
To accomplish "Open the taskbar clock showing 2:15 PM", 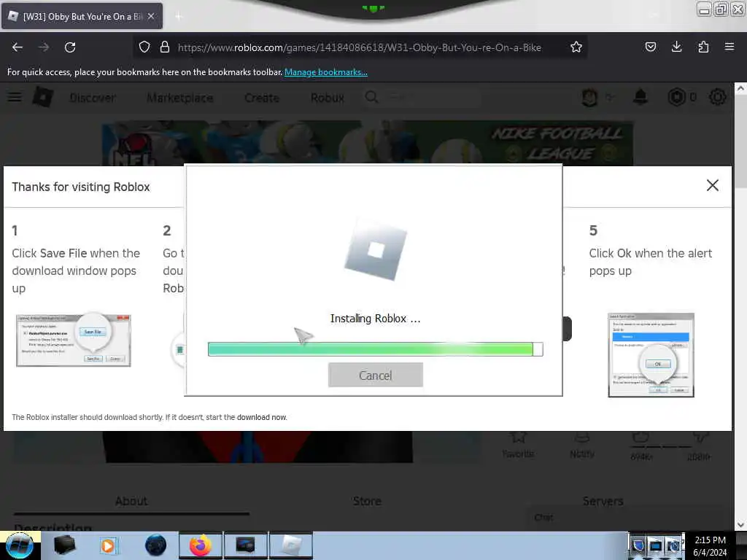I will (x=710, y=546).
